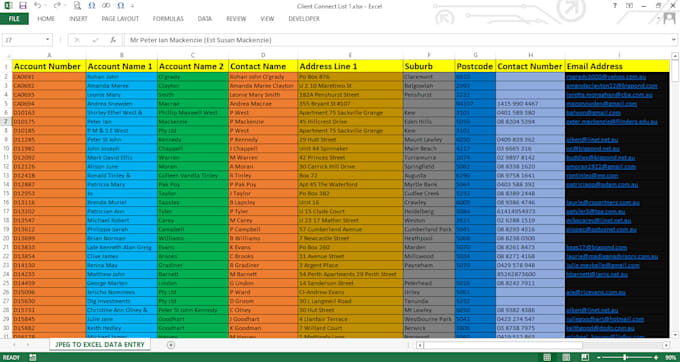
Task: Open the Undo history dropdown arrow
Action: point(46,6)
